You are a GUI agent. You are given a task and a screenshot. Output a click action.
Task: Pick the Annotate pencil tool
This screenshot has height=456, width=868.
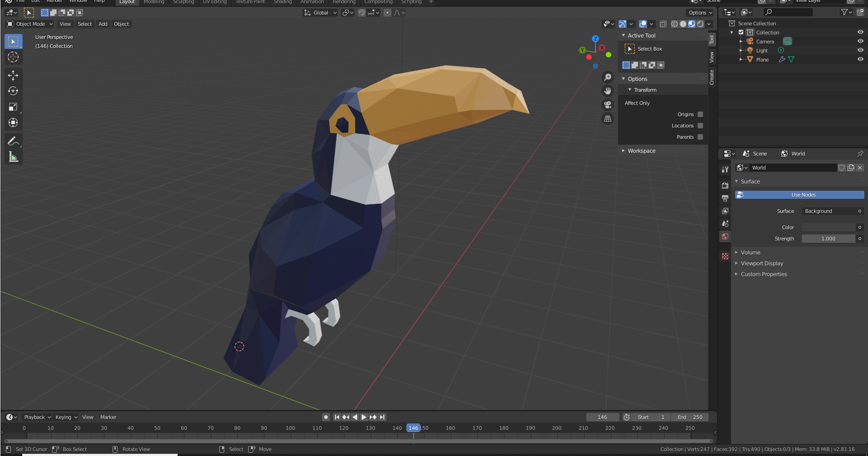[13, 141]
